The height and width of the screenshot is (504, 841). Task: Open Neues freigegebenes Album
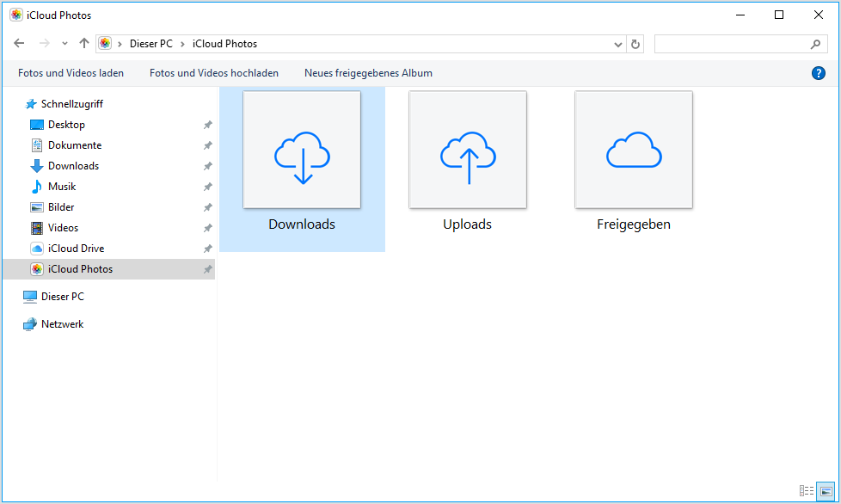click(368, 72)
